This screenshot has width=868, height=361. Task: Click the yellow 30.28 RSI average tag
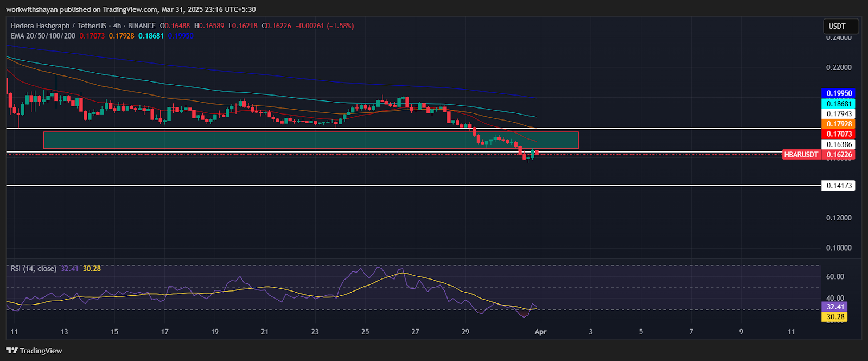(835, 317)
